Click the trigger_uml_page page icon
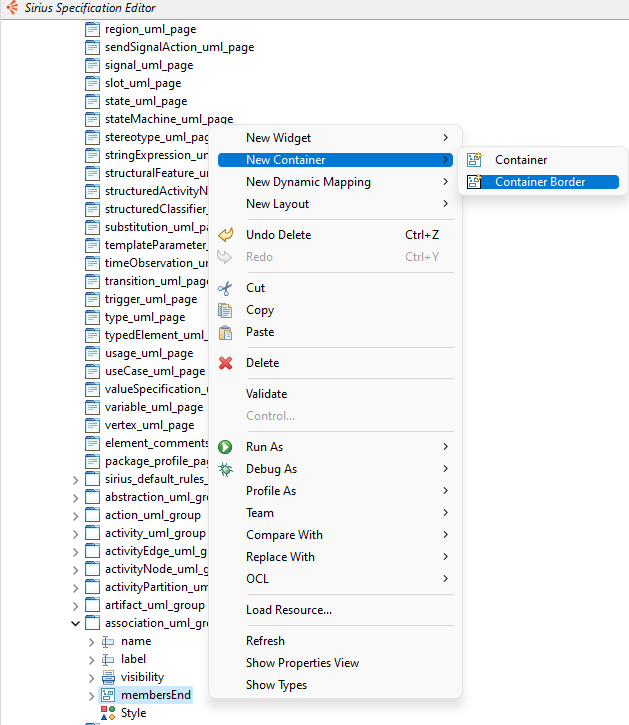This screenshot has height=725, width=629. point(92,300)
